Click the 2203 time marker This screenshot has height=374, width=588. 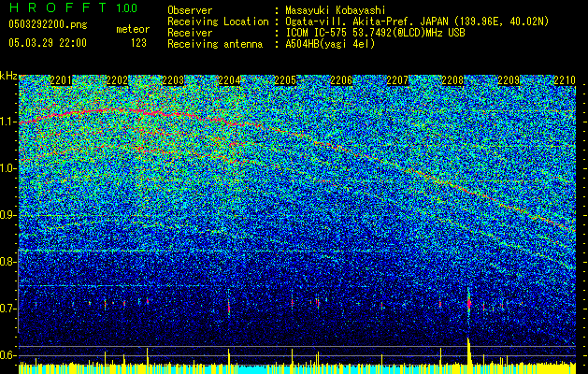point(173,80)
